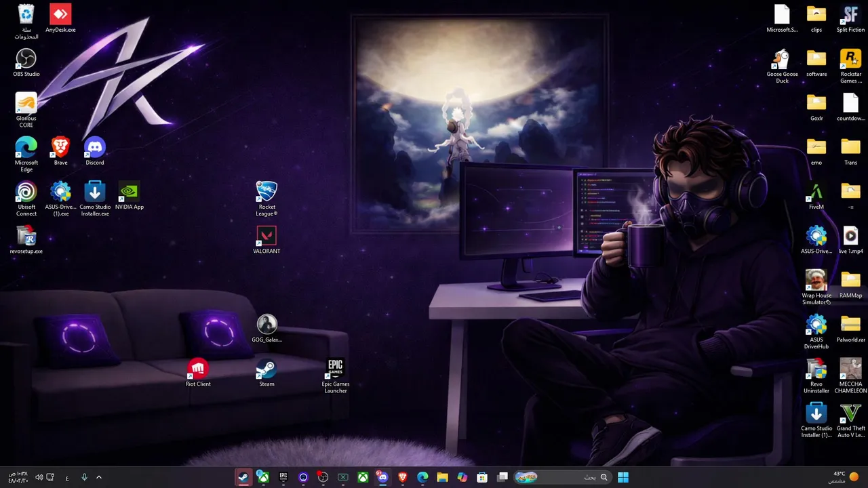Select the FiveM desktop shortcut

tap(816, 195)
